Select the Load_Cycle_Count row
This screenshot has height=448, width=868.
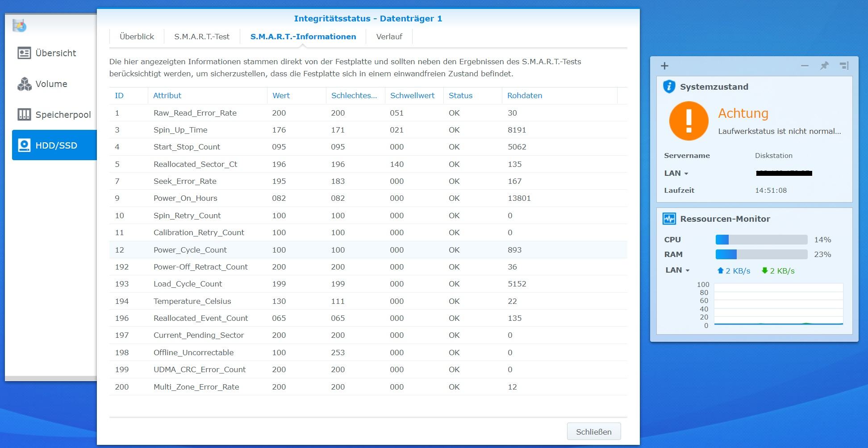368,284
